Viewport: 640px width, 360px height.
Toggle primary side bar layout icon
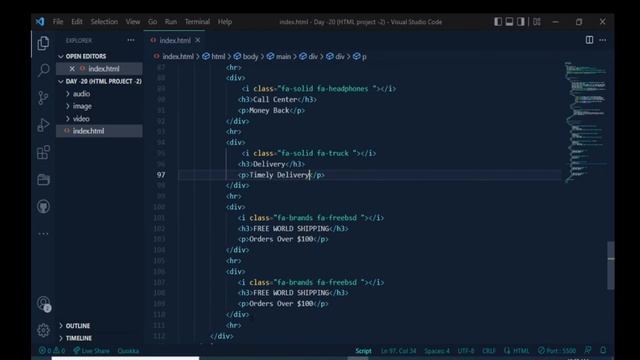click(498, 22)
